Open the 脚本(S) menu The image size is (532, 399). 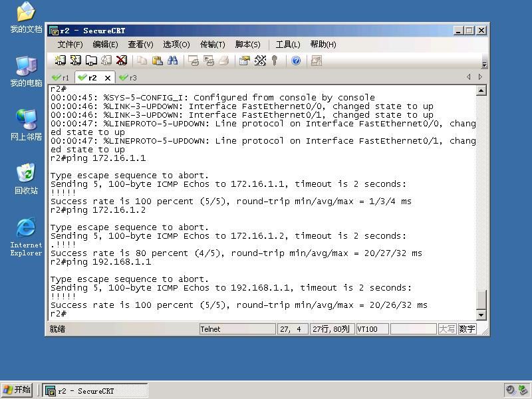(x=247, y=45)
